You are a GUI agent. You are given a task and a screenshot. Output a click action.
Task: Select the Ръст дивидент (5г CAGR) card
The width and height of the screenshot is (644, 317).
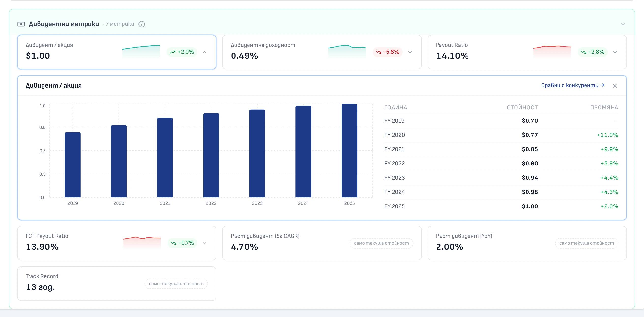point(322,243)
